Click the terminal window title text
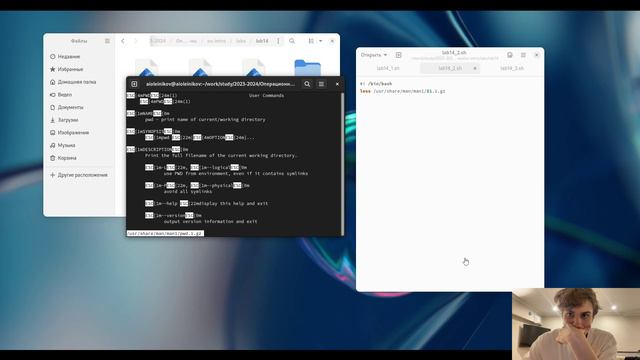The height and width of the screenshot is (360, 640). [x=220, y=84]
